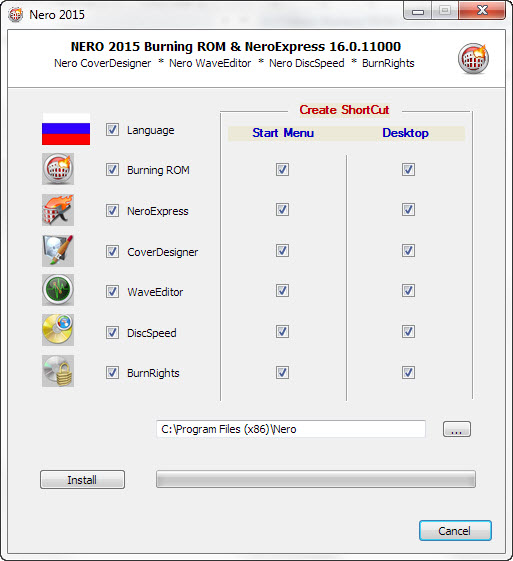Toggle WaveEditor Desktop shortcut checkbox

(x=408, y=291)
